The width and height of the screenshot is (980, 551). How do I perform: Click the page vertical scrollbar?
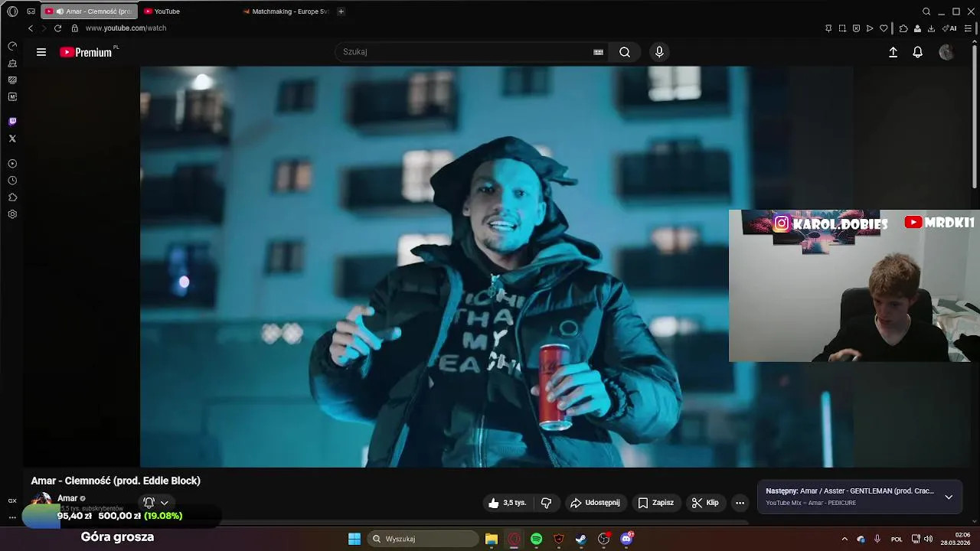pyautogui.click(x=975, y=115)
